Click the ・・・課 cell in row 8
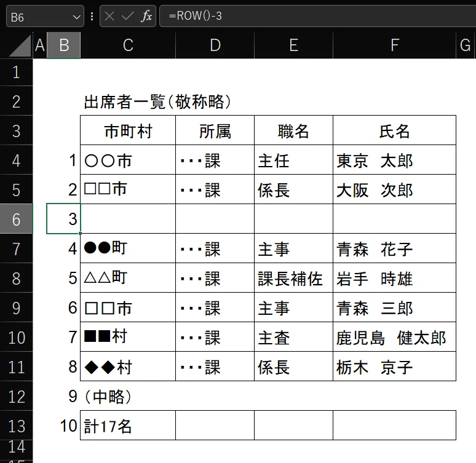The height and width of the screenshot is (463, 476). click(x=215, y=278)
